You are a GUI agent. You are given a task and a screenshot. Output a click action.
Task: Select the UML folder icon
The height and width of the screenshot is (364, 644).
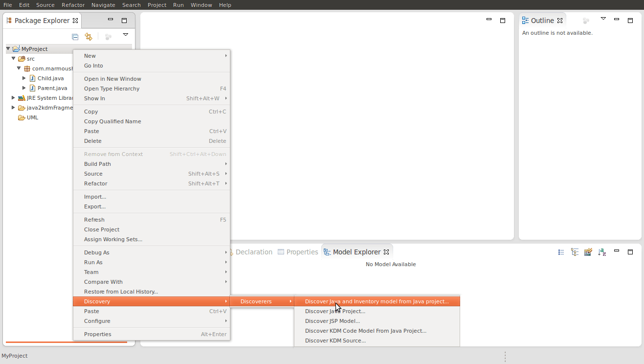(x=22, y=117)
